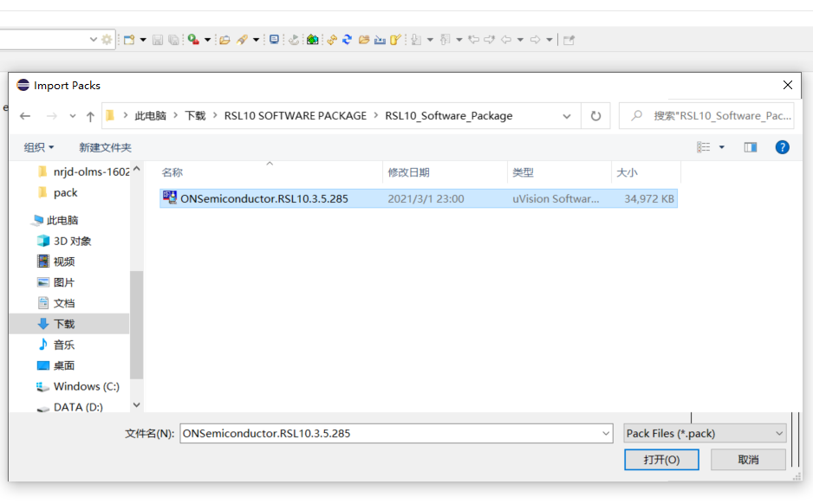Image resolution: width=813 pixels, height=504 pixels.
Task: Click the yellow document pencil icon
Action: point(395,40)
